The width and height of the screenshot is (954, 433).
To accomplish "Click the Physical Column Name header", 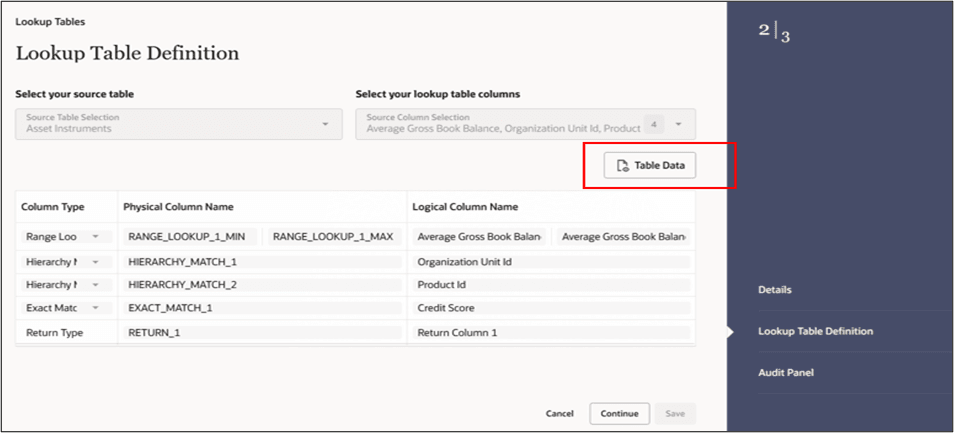I will [x=178, y=207].
